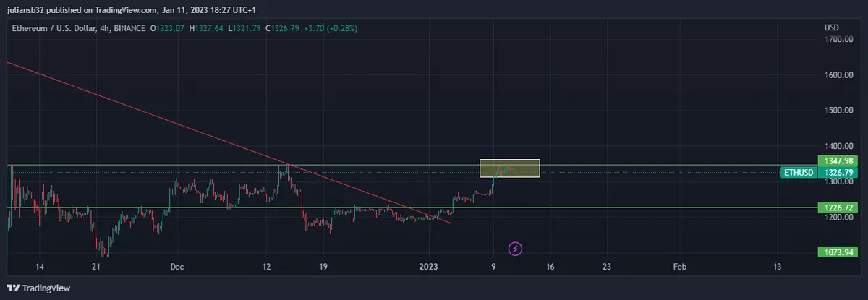
Task: Click the Dec date axis label
Action: 177,266
